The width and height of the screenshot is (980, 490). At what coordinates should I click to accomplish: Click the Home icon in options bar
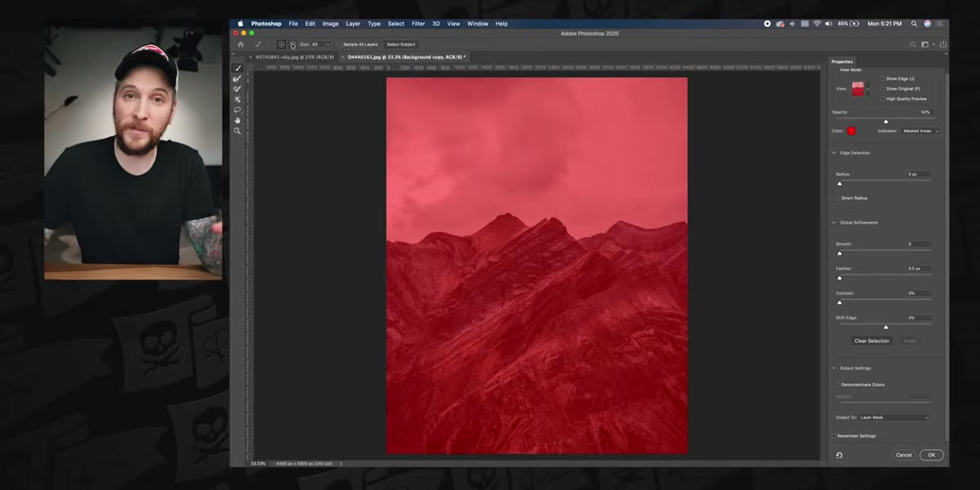(x=240, y=44)
